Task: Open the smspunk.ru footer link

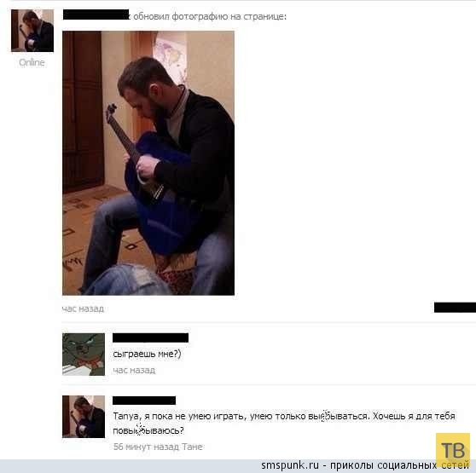Action: (290, 464)
